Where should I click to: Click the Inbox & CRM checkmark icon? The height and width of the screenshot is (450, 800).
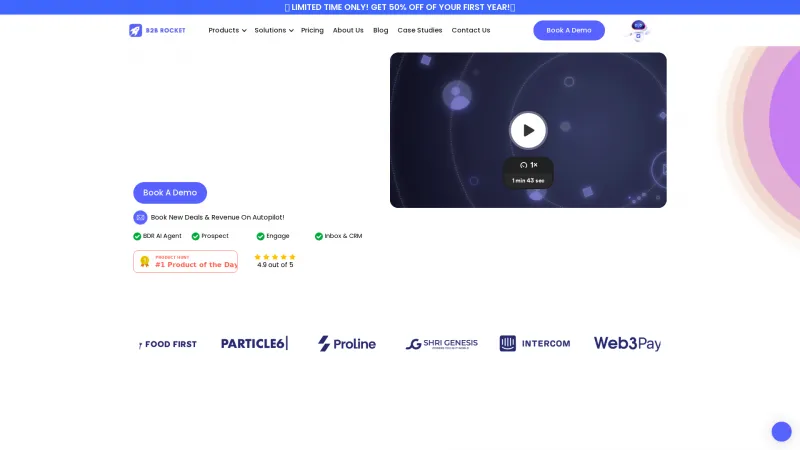point(318,236)
